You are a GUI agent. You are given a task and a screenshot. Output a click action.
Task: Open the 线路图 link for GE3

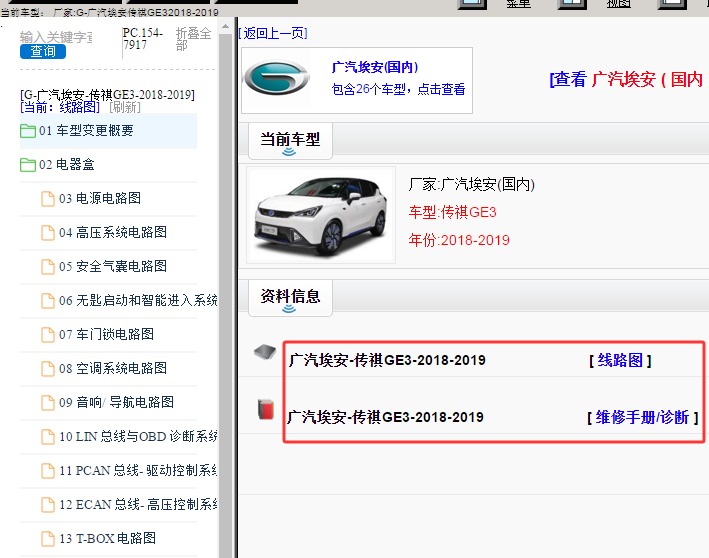tap(620, 360)
